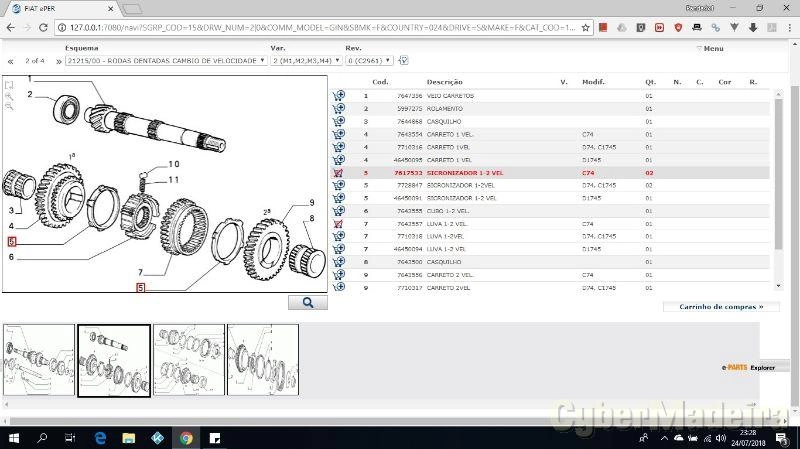The height and width of the screenshot is (449, 800).
Task: Launch Microsoft Edge from the taskbar
Action: 100,438
